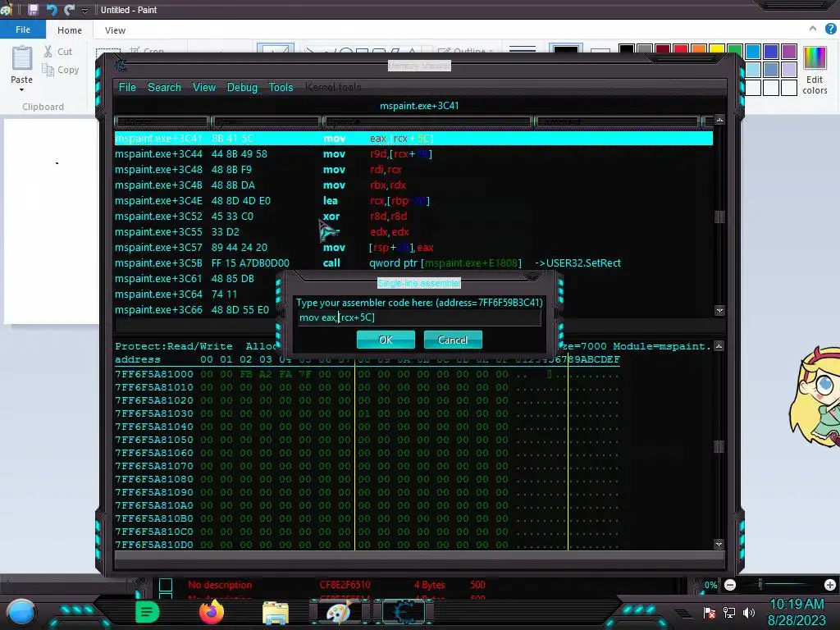
Task: Click the Action Center flag tray icon
Action: coord(710,613)
